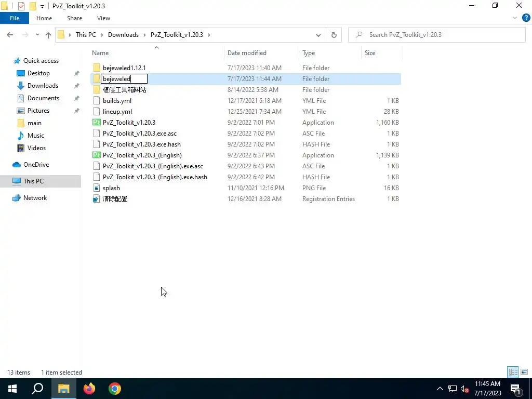Open the main folder in navigation pane

tap(34, 123)
